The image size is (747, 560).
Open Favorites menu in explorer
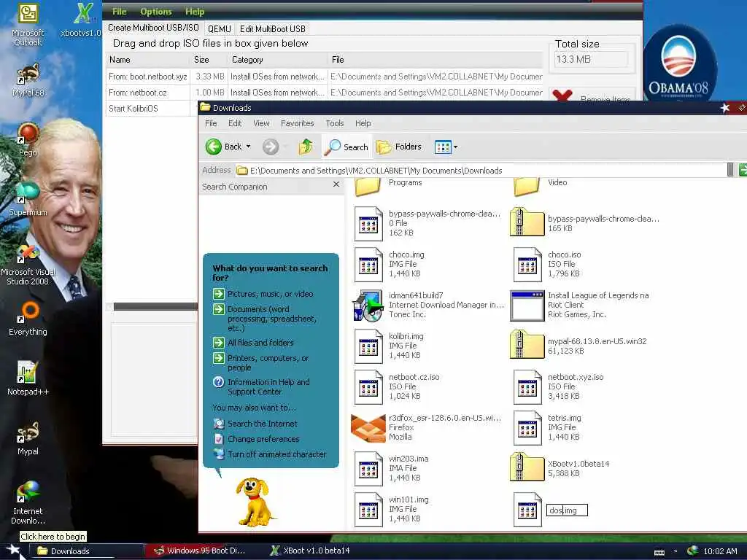click(298, 123)
